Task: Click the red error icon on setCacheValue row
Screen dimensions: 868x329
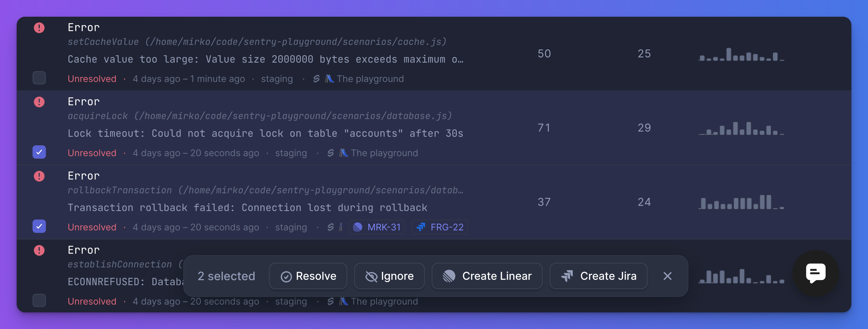Action: tap(39, 28)
